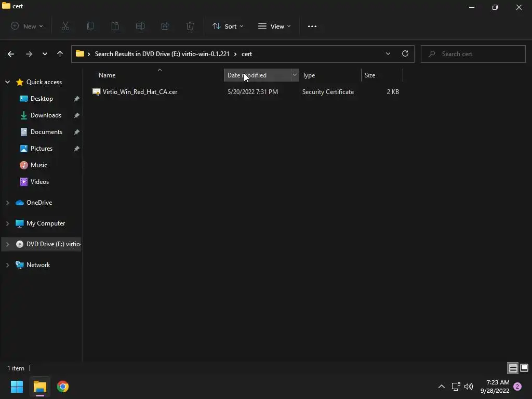Screen dimensions: 532x399
Task: Select the Virtio_Win_Red_Hat_CA.cer certificate icon
Action: click(x=96, y=92)
